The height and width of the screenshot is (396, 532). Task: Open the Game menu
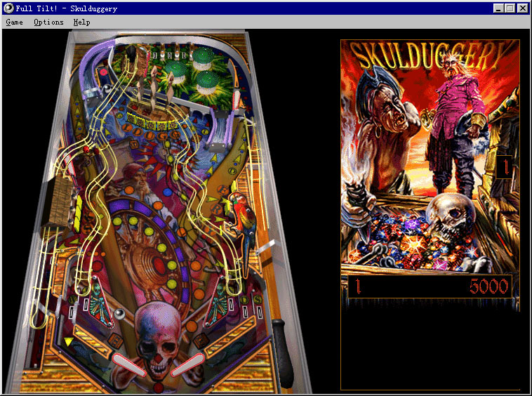pos(14,22)
